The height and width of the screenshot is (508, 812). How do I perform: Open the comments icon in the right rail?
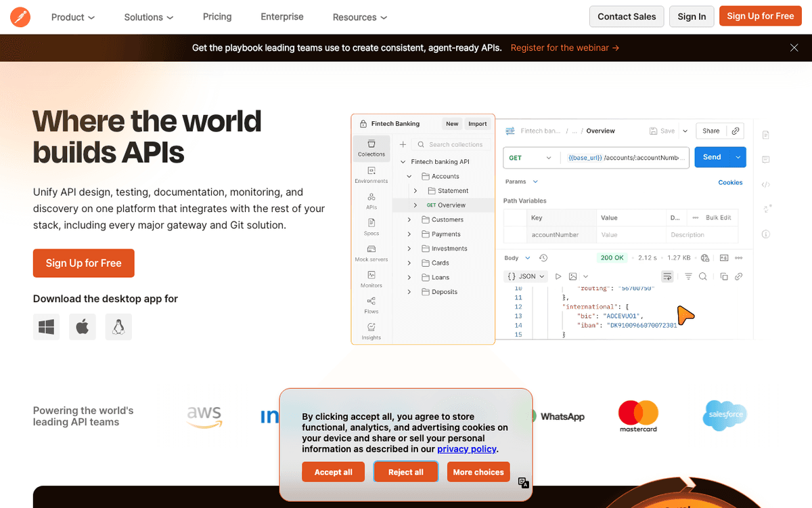(x=766, y=160)
